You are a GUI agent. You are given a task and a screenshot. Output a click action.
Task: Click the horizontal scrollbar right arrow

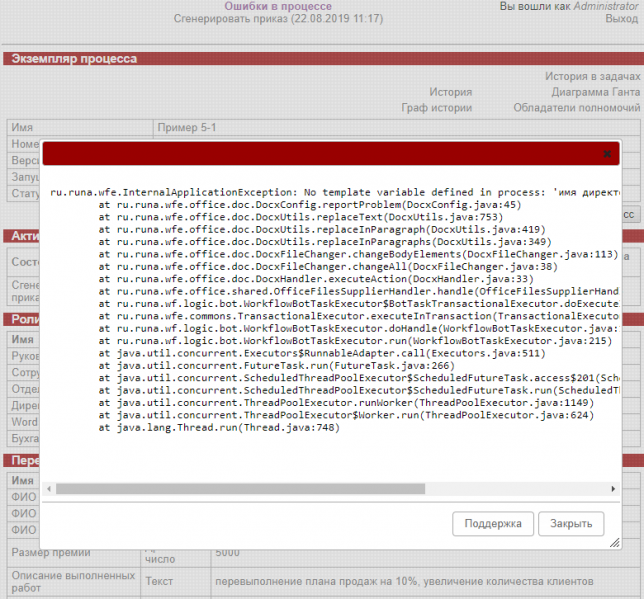click(x=613, y=488)
